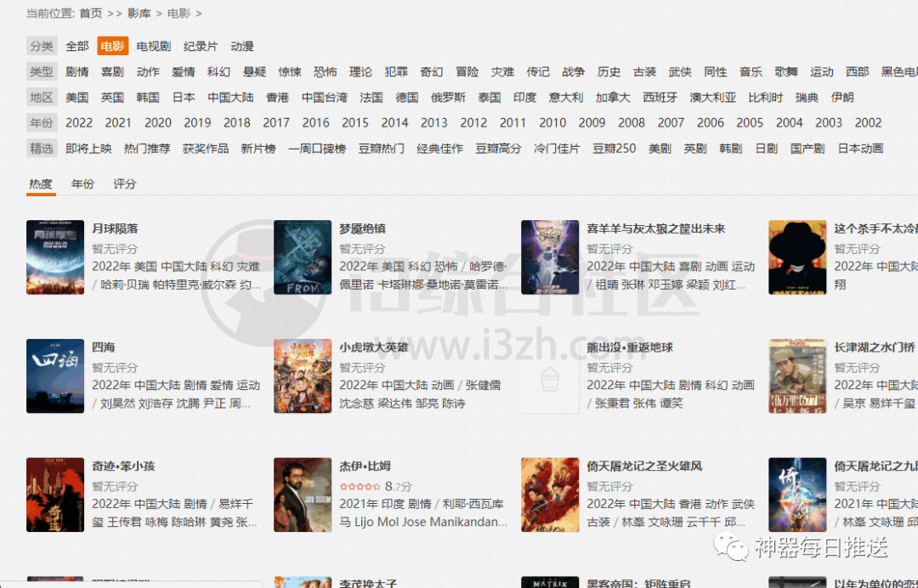
Task: Open 这个杀手不太冷静 poster thumbnail
Action: pyautogui.click(x=796, y=257)
